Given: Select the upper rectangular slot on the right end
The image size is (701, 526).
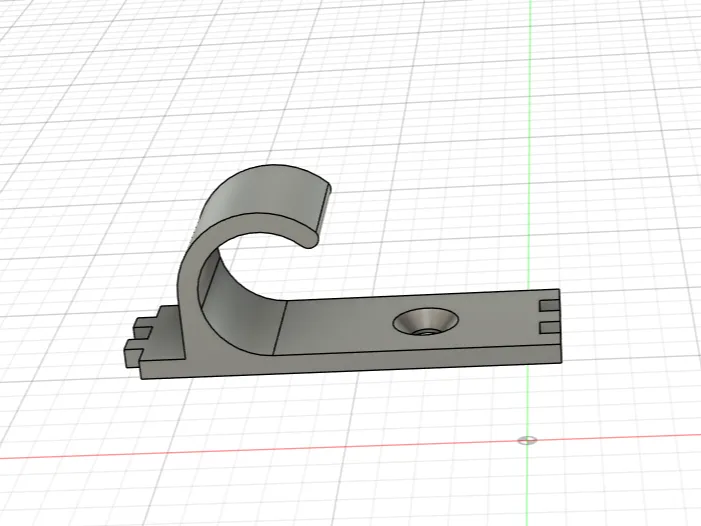Looking at the screenshot, I should click(x=549, y=306).
